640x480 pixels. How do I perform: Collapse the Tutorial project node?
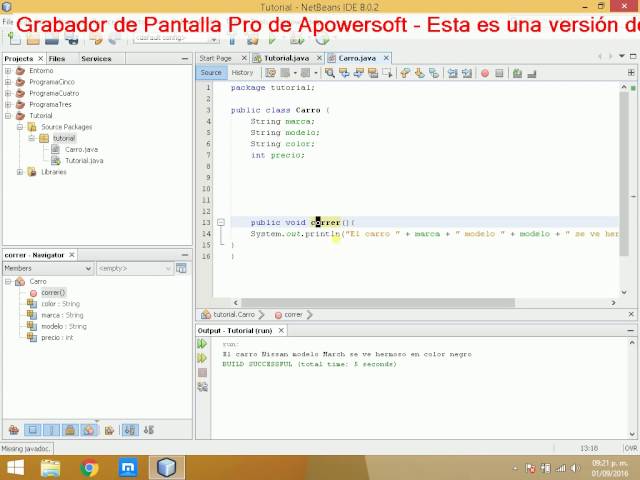pyautogui.click(x=8, y=116)
